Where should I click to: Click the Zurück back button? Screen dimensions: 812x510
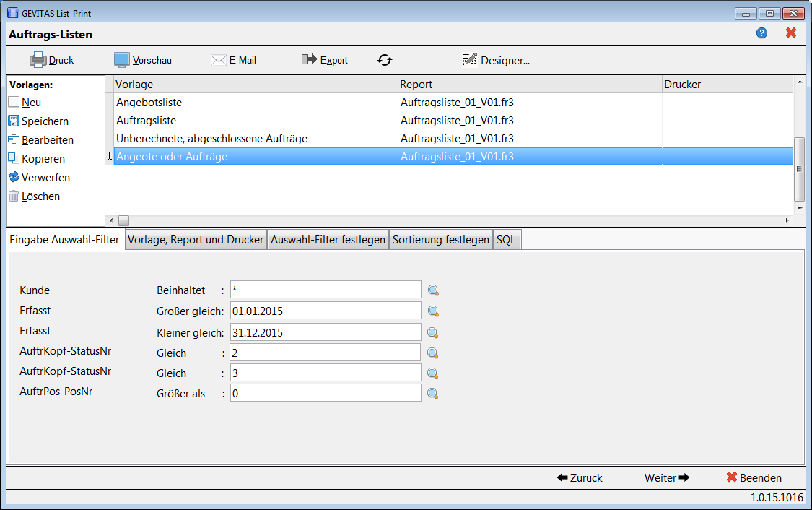pyautogui.click(x=580, y=478)
